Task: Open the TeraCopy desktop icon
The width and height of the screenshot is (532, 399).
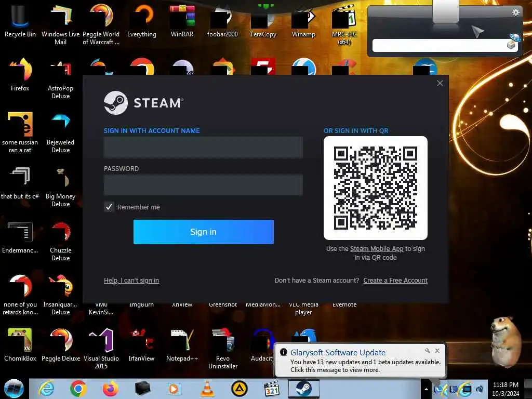Action: pyautogui.click(x=263, y=21)
